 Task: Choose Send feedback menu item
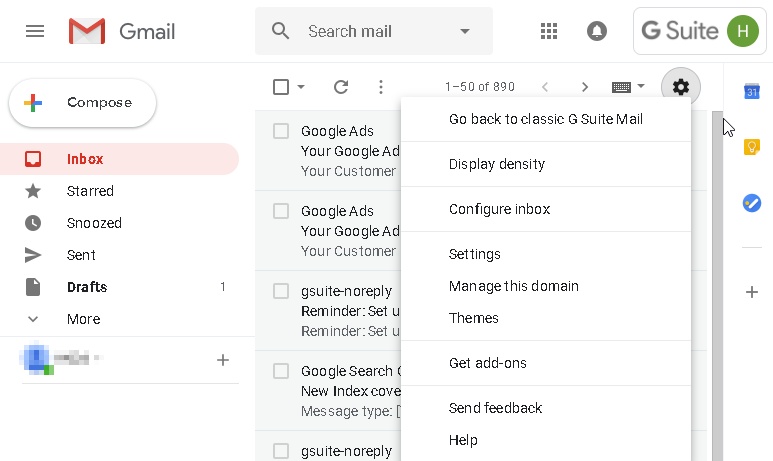(x=546, y=408)
